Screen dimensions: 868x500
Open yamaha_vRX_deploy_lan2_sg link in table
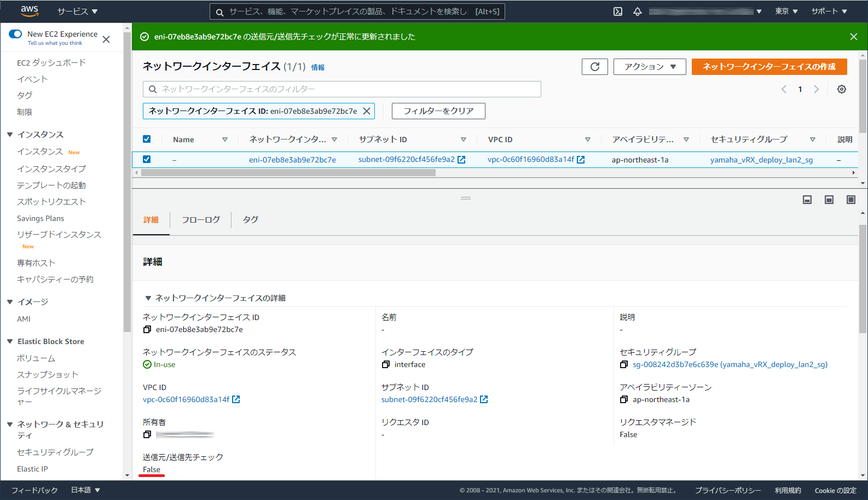[761, 160]
